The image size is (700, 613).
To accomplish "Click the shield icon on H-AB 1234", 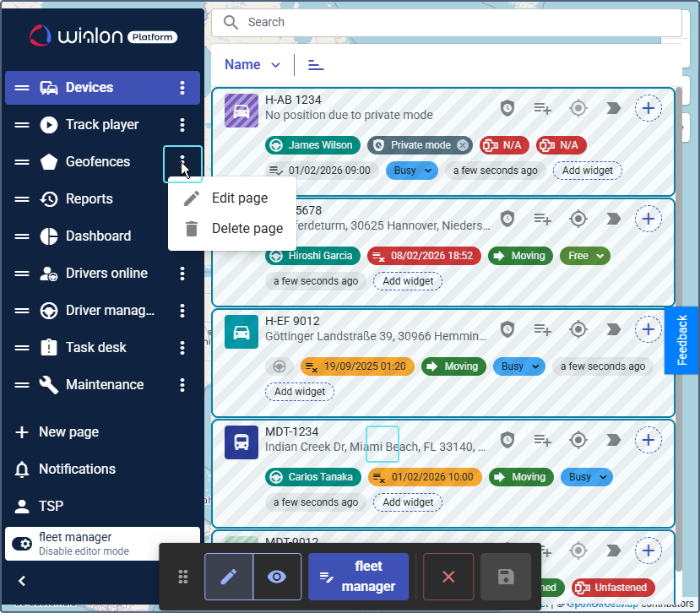I will (507, 108).
